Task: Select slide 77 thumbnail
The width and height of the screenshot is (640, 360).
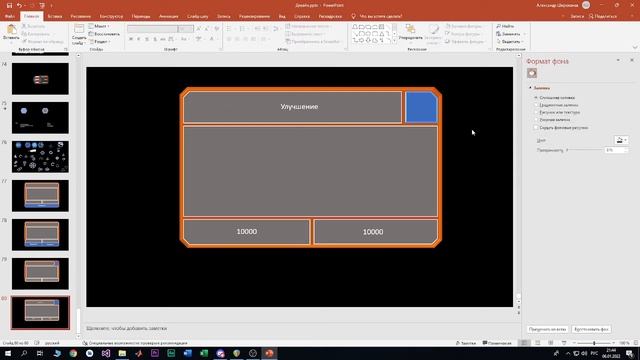Action: click(40, 196)
